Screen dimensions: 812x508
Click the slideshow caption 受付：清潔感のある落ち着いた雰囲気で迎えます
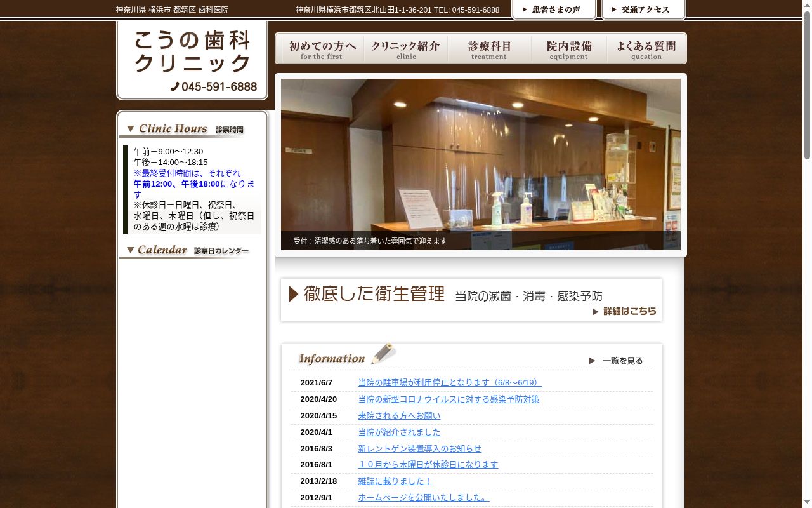370,241
